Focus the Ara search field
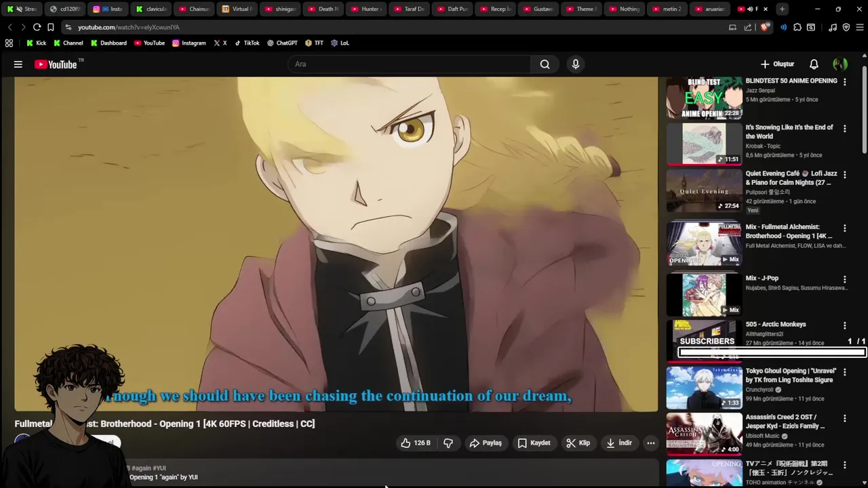Screen dimensions: 868x488 [x=409, y=64]
